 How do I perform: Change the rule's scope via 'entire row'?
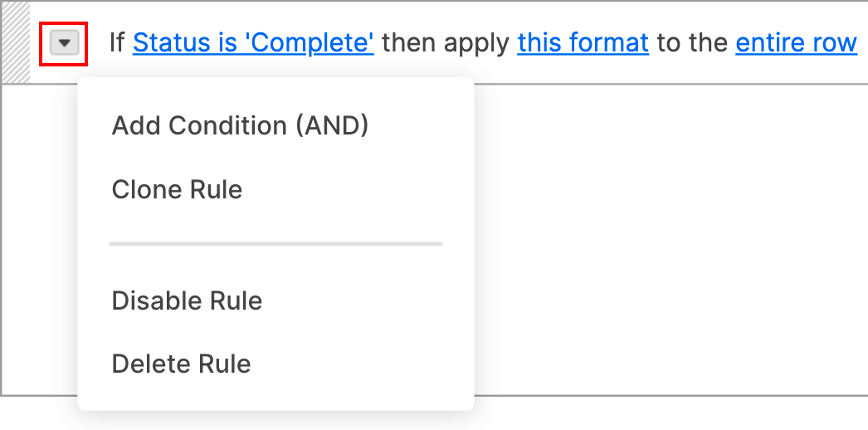coord(796,42)
